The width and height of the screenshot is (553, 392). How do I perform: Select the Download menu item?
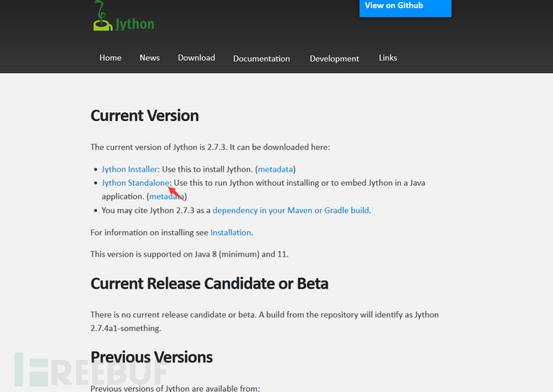point(196,58)
